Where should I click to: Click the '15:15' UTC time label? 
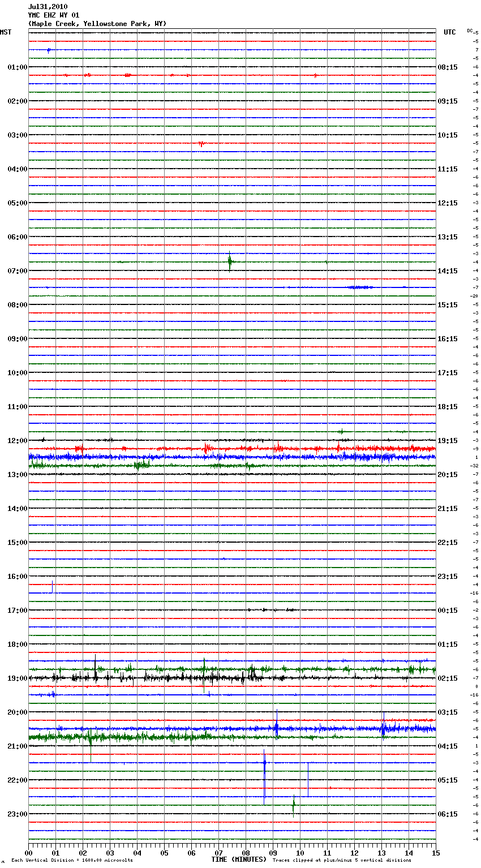pyautogui.click(x=448, y=305)
